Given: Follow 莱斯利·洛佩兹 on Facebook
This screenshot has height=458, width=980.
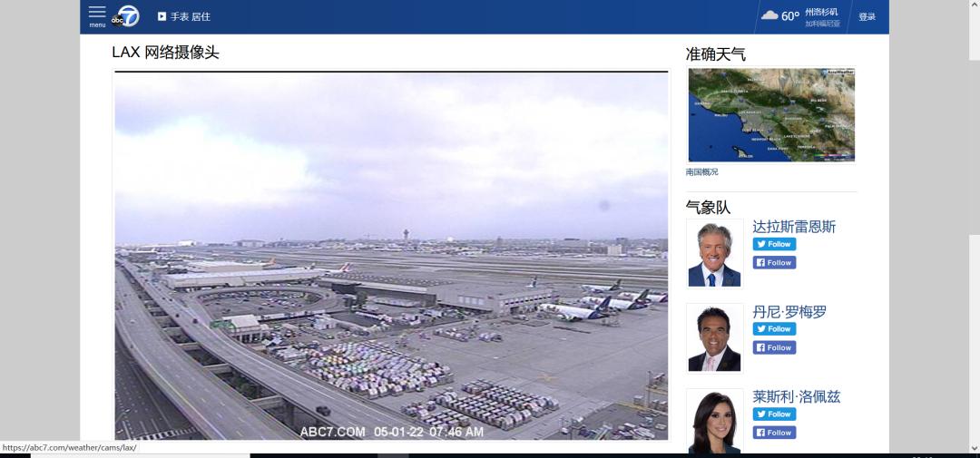Looking at the screenshot, I should pyautogui.click(x=774, y=433).
